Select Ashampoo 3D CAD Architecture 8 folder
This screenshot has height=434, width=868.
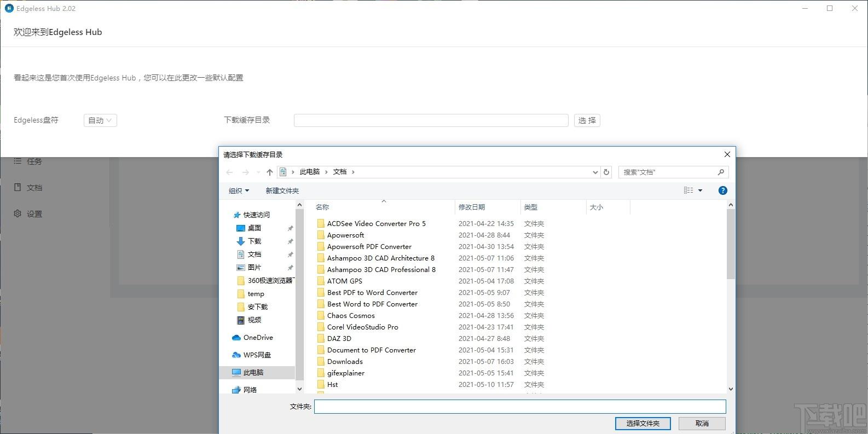(381, 258)
